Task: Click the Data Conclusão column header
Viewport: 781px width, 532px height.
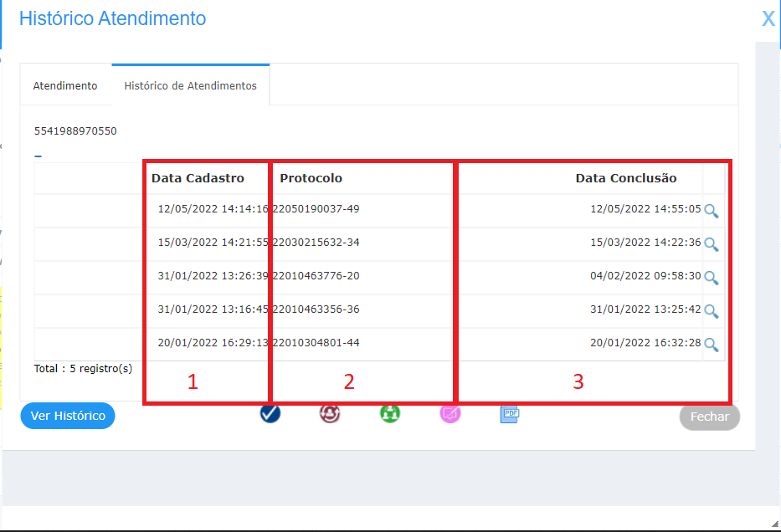Action: pos(626,178)
